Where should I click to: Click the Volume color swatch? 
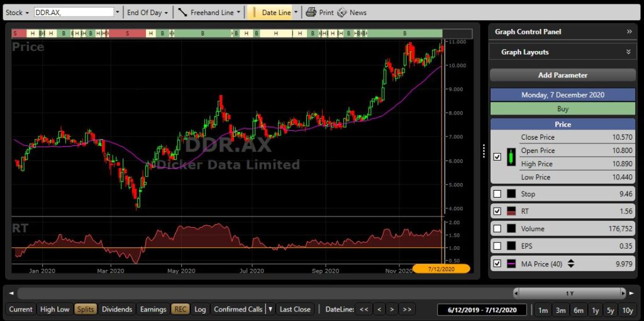point(511,228)
